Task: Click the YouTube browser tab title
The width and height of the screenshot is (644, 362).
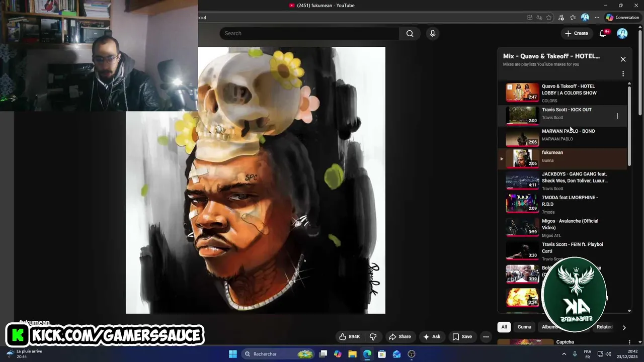Action: coord(326,6)
